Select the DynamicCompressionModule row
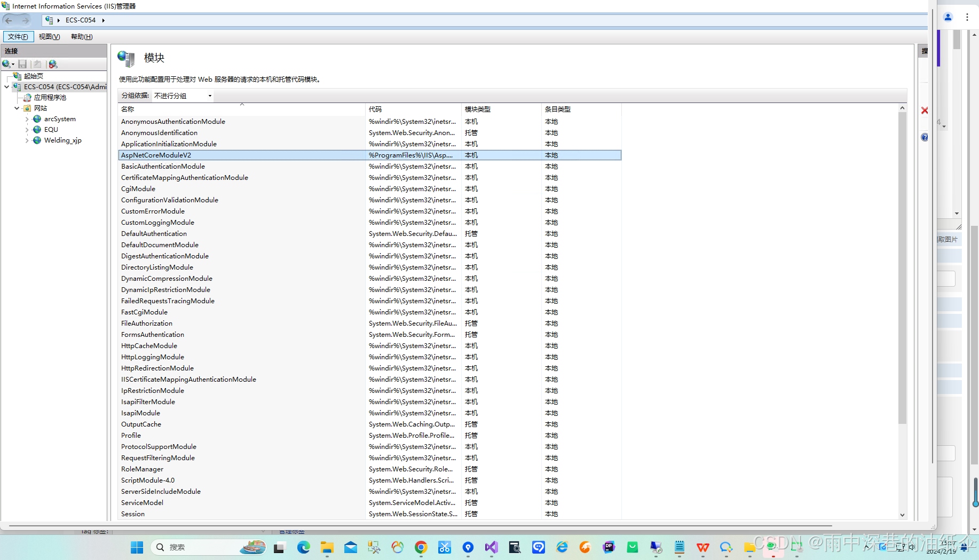This screenshot has width=979, height=560. pos(369,279)
